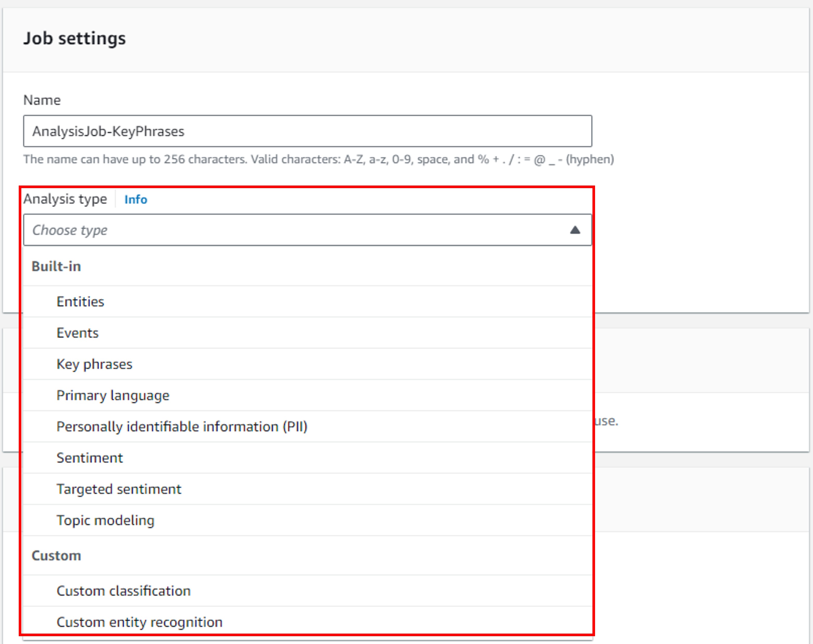Choose Custom classification option
813x644 pixels.
[x=124, y=591]
